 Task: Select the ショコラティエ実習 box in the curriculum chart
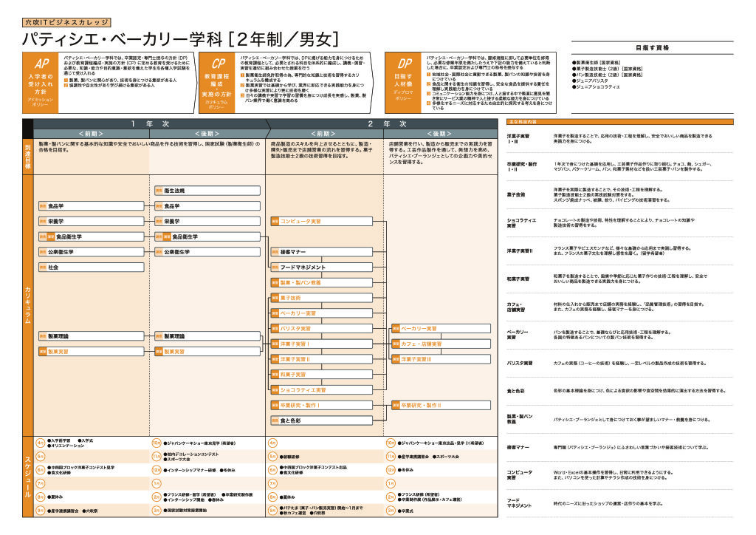(x=322, y=389)
